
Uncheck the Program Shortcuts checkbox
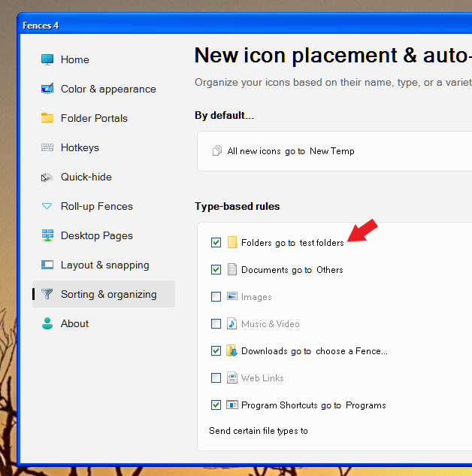pos(216,405)
